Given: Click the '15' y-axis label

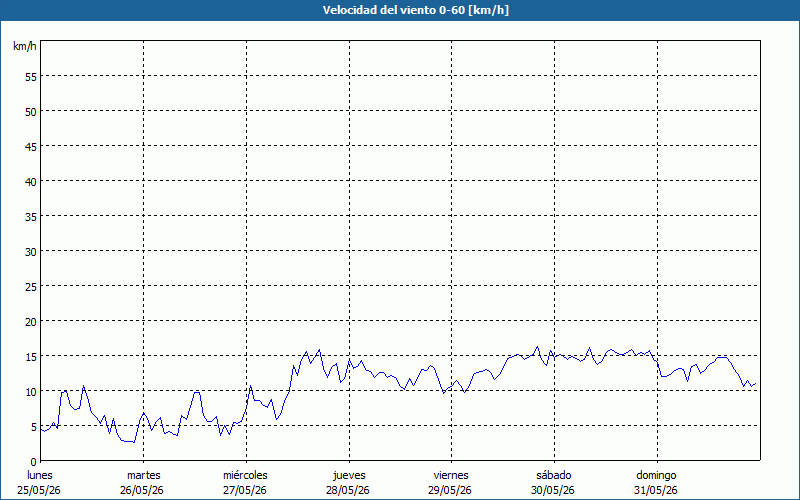Looking at the screenshot, I should (x=31, y=356).
